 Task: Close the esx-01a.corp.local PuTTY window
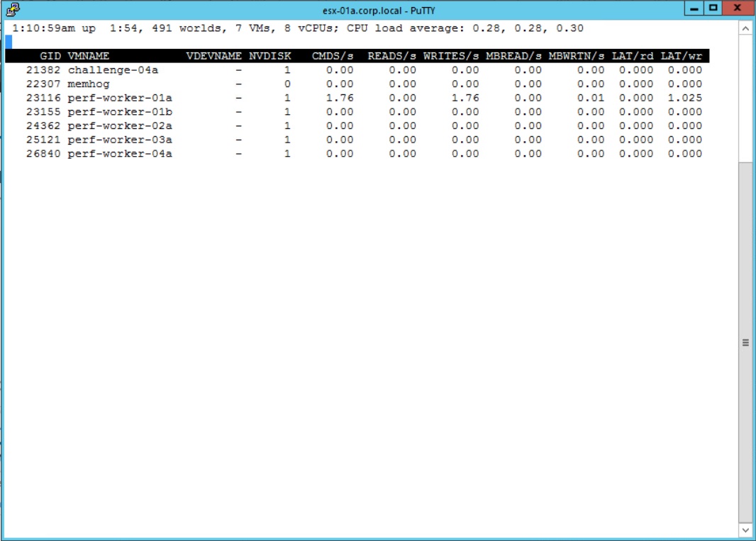(737, 9)
